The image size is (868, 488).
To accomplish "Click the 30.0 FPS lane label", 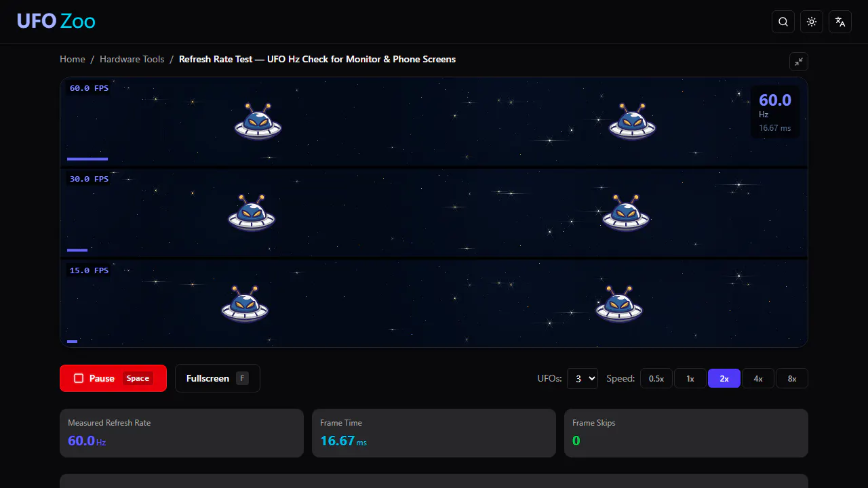I will tap(89, 179).
